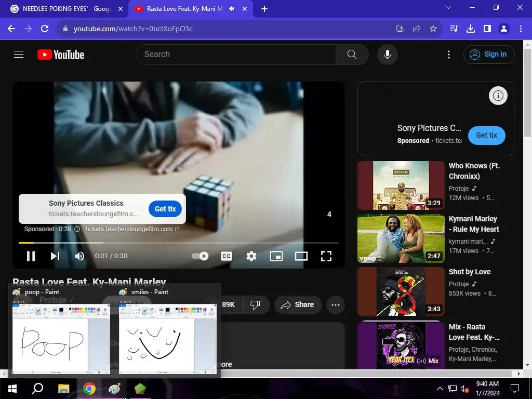532x399 pixels.
Task: Open Chrome downloads icon
Action: point(471,29)
